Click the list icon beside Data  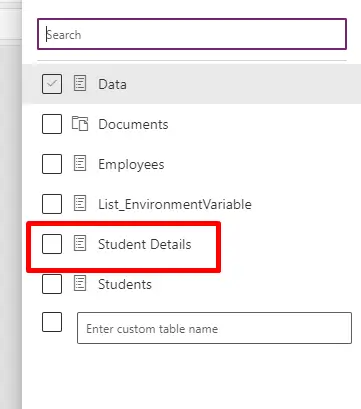click(80, 83)
